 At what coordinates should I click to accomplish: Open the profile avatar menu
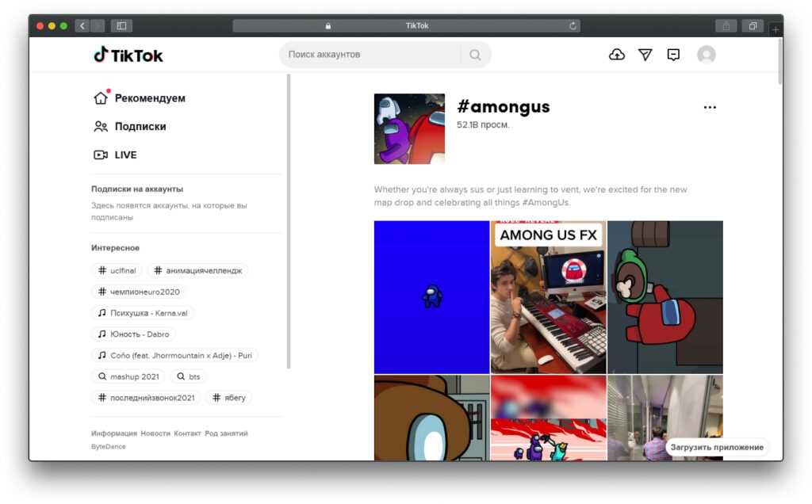tap(706, 55)
